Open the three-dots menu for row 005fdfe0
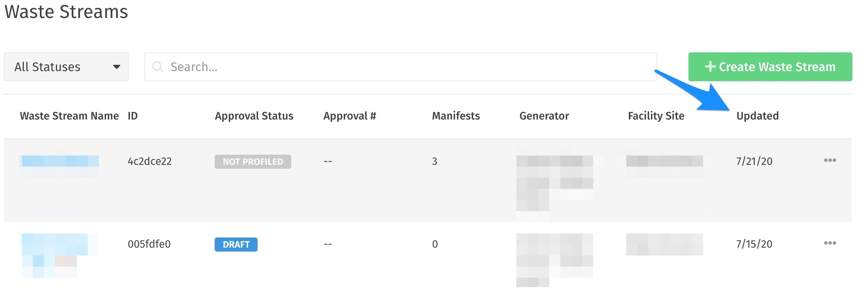 [830, 243]
